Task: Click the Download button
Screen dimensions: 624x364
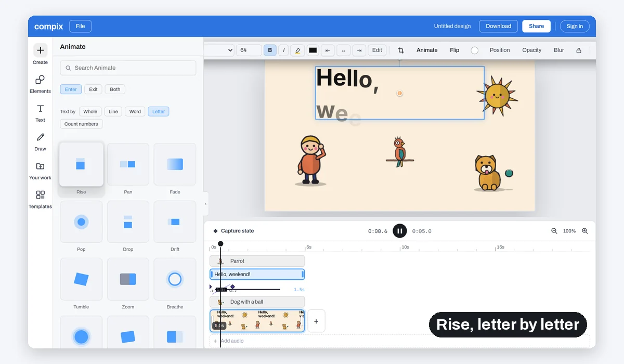Action: coord(499,26)
